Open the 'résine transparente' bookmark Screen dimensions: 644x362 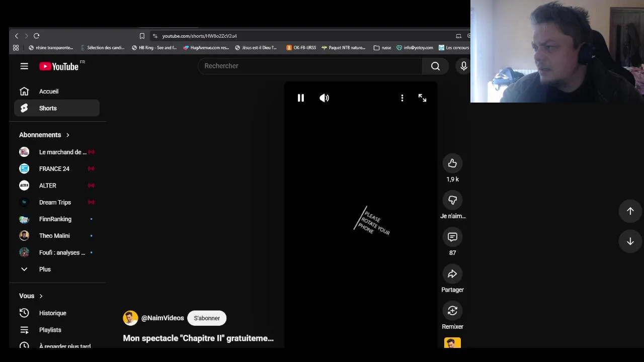point(51,48)
